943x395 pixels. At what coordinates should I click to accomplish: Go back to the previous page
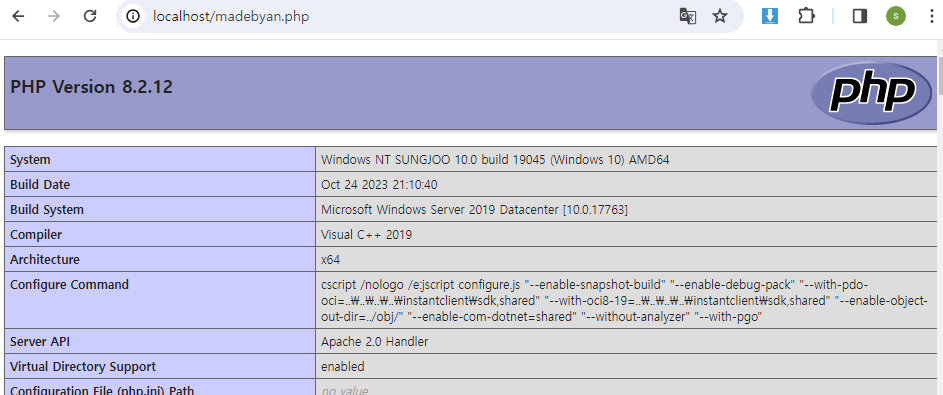[x=18, y=16]
